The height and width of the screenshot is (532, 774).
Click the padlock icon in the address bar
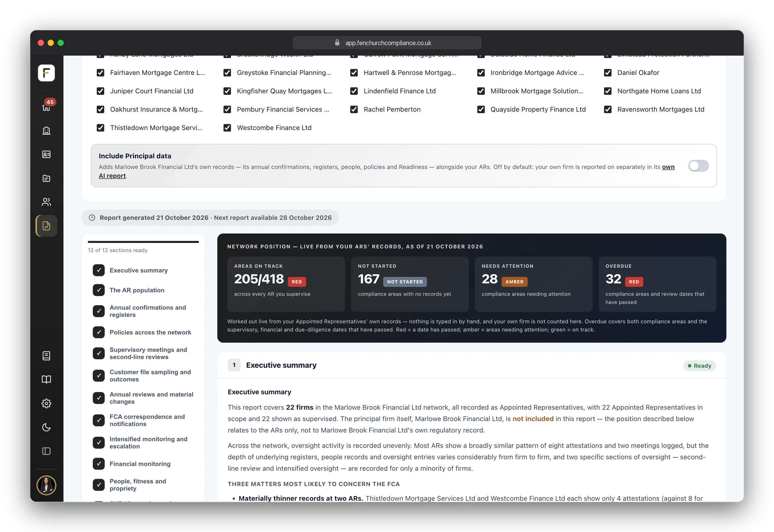[337, 43]
